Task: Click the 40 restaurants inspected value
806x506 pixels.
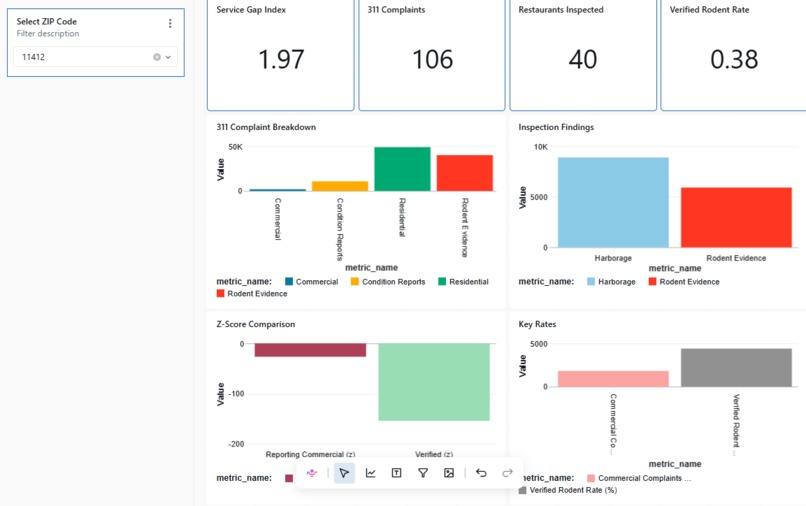Action: (582, 59)
